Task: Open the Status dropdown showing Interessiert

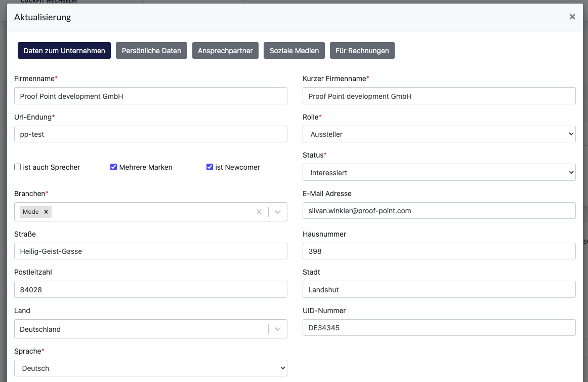Action: (439, 172)
